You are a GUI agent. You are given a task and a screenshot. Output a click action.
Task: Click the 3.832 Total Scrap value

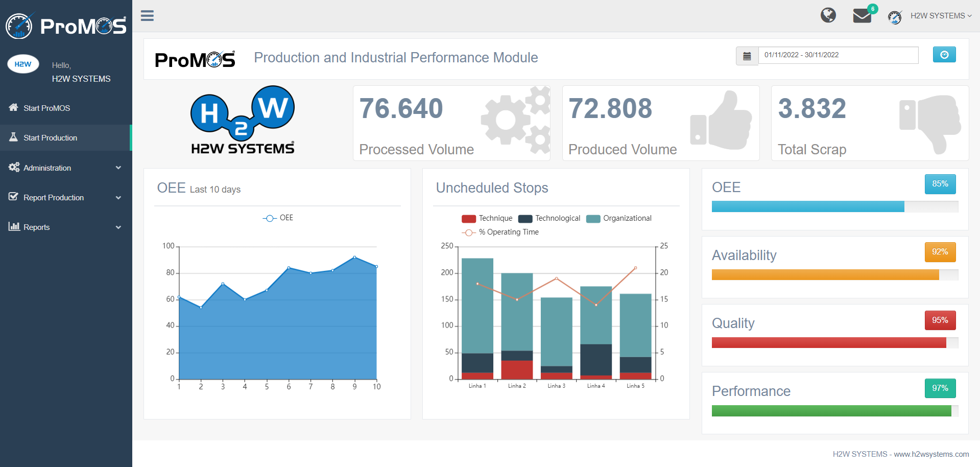[x=812, y=108]
